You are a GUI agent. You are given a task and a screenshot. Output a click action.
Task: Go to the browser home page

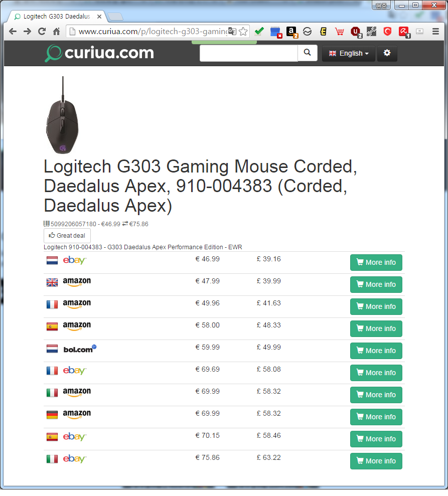pos(56,32)
